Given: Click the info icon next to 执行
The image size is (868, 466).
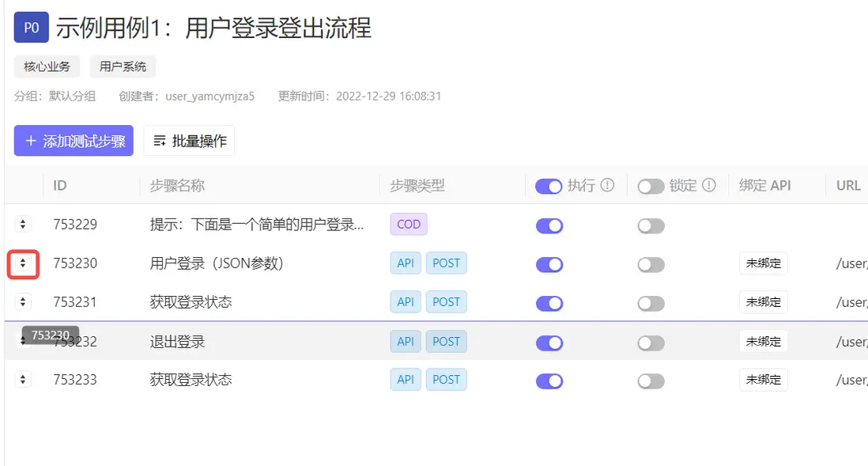Looking at the screenshot, I should tap(607, 185).
